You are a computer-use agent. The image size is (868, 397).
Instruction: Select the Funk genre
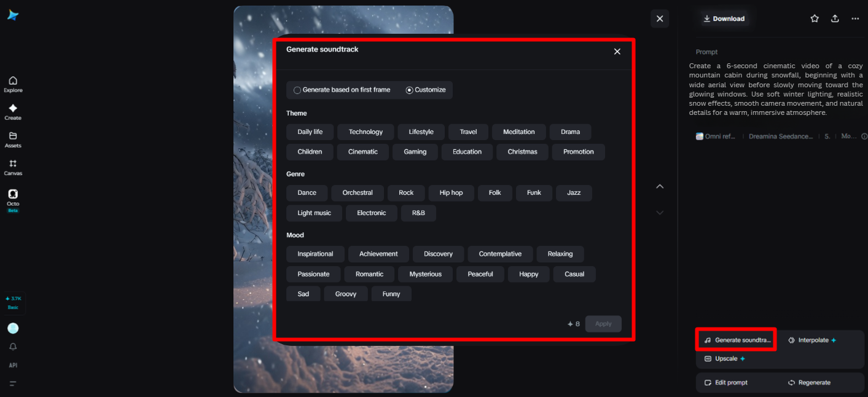tap(534, 192)
